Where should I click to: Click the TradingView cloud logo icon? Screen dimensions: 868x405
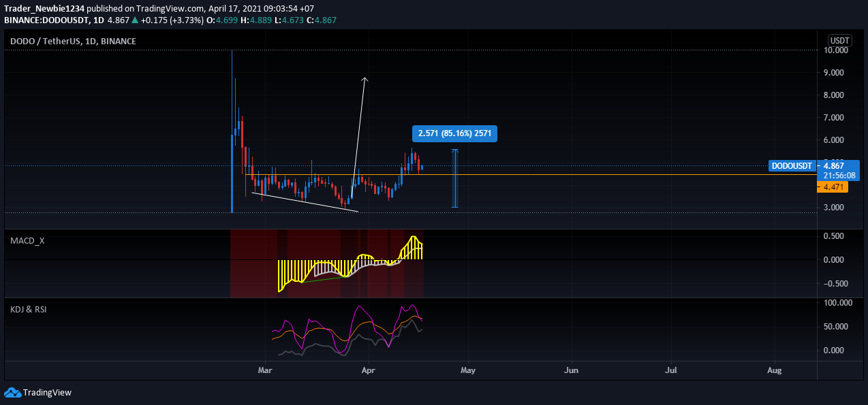(12, 392)
